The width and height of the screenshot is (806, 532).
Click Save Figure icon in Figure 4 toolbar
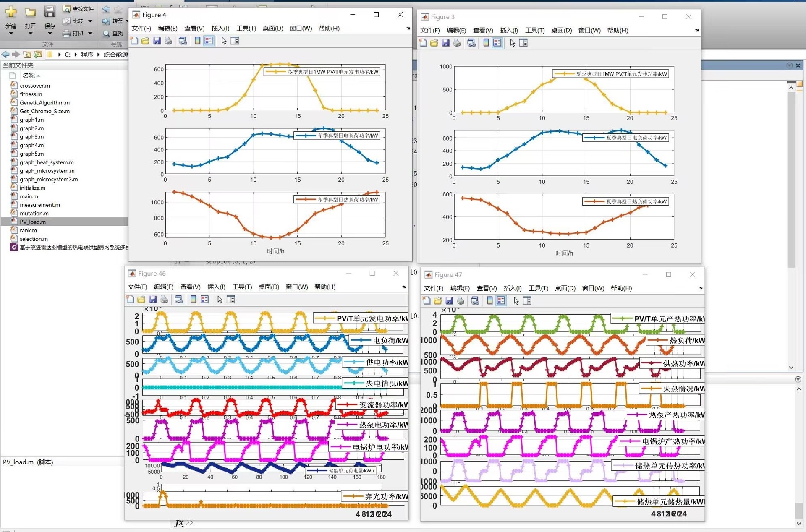click(157, 41)
